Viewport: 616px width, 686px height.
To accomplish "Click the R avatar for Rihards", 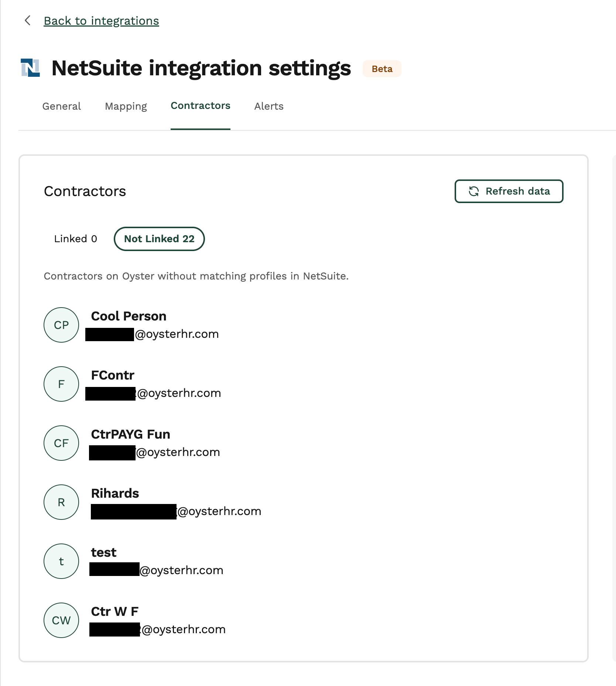I will click(x=61, y=502).
